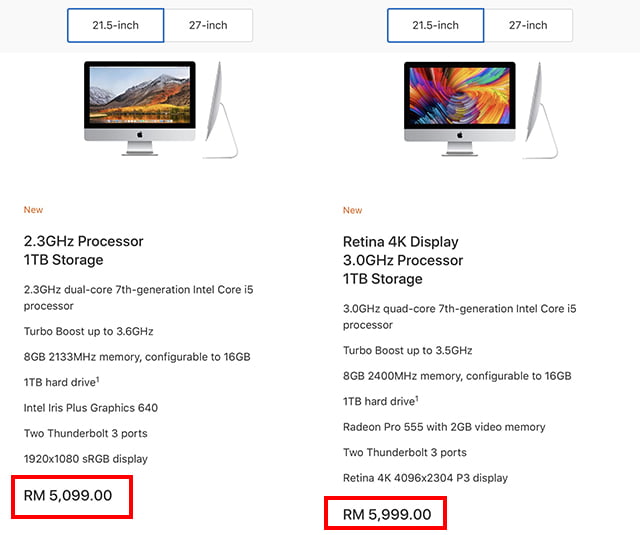Click the Apple logo on the colorful-wallpaper iMac
This screenshot has width=640, height=535.
pos(460,135)
